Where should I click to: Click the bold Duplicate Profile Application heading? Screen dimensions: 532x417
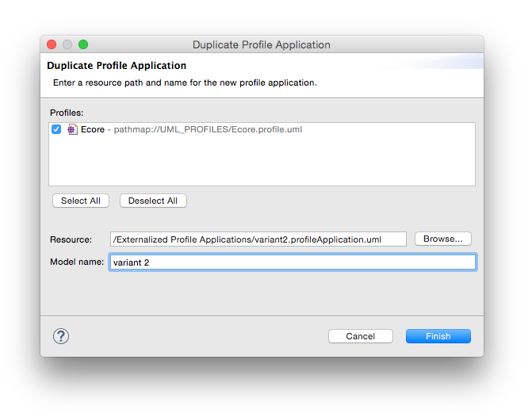[x=117, y=65]
